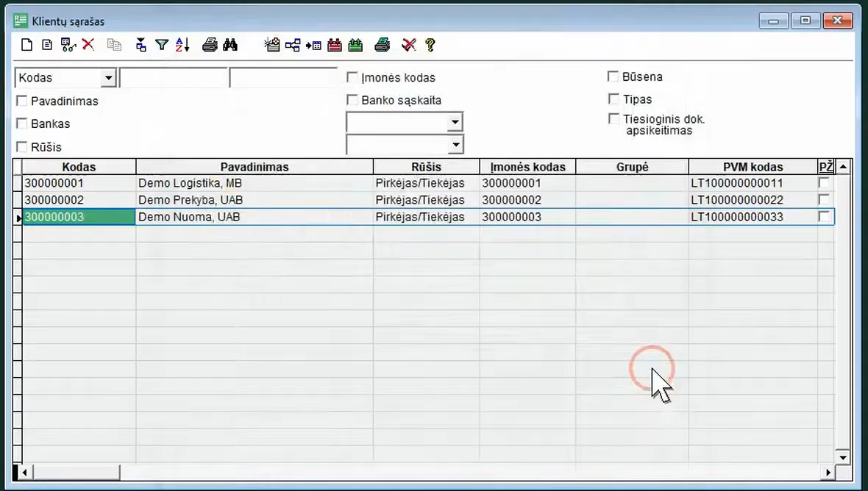Screen dimensions: 868x491
Task: Click the green-topped printer icon
Action: (383, 45)
